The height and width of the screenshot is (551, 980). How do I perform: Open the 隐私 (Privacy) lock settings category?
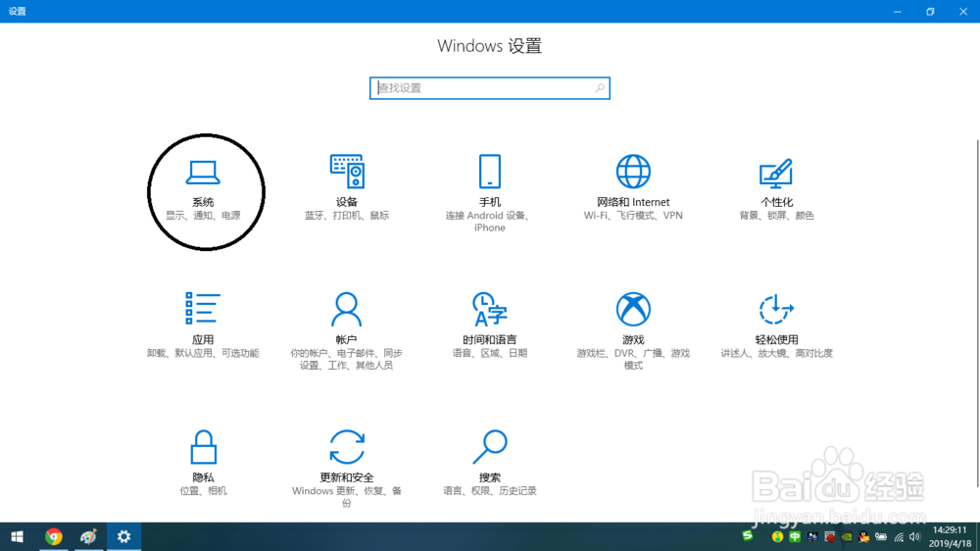click(x=203, y=463)
